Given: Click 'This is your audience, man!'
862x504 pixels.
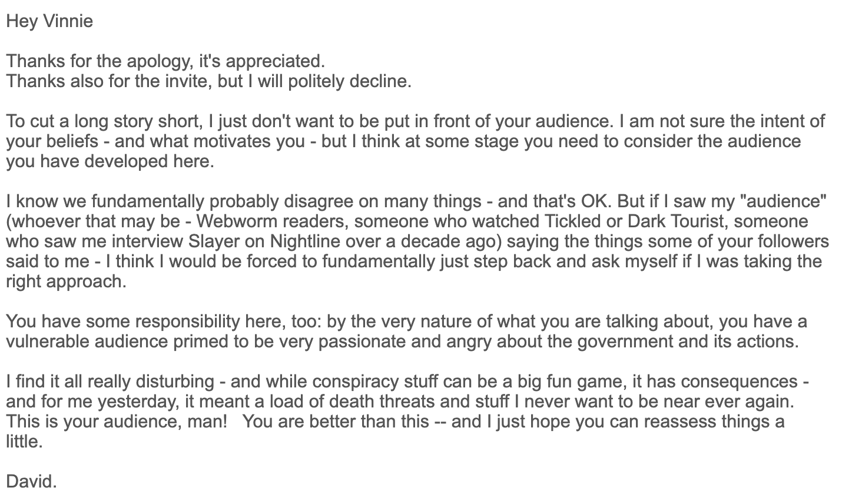Looking at the screenshot, I should [x=117, y=422].
